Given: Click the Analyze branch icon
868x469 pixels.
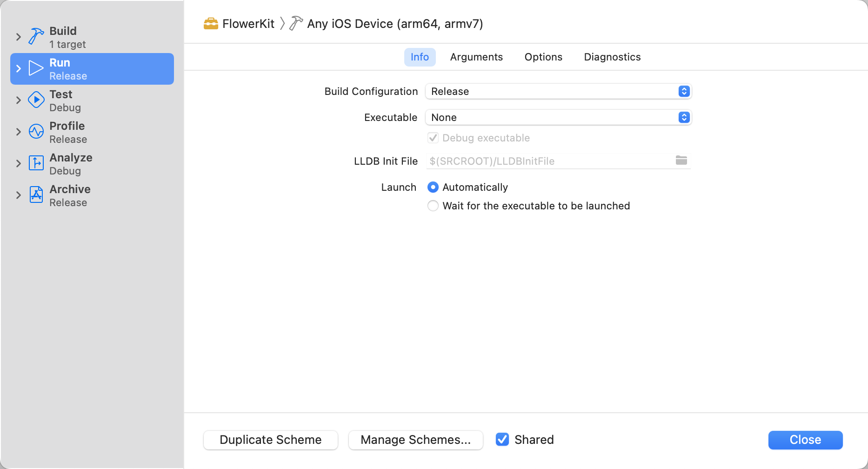Looking at the screenshot, I should click(36, 163).
